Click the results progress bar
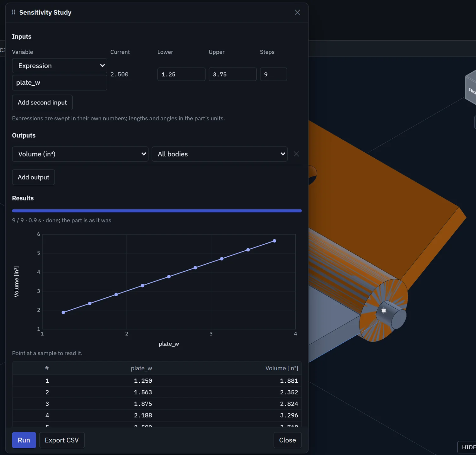 tap(157, 211)
